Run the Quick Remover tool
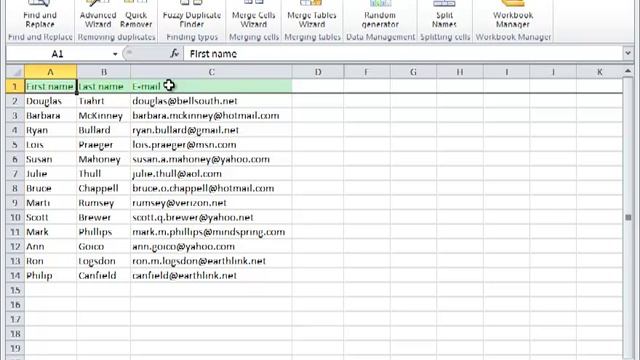 click(x=136, y=15)
